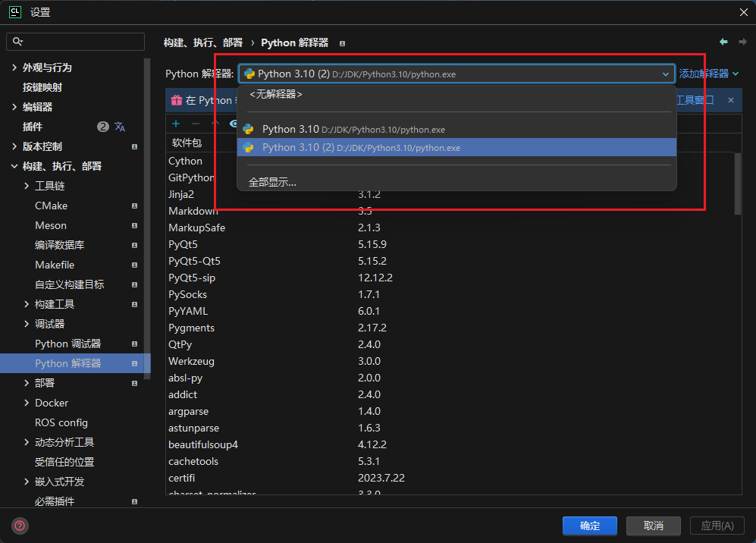Click the project-level icon beside 编译数据库
This screenshot has width=756, height=543.
134,246
